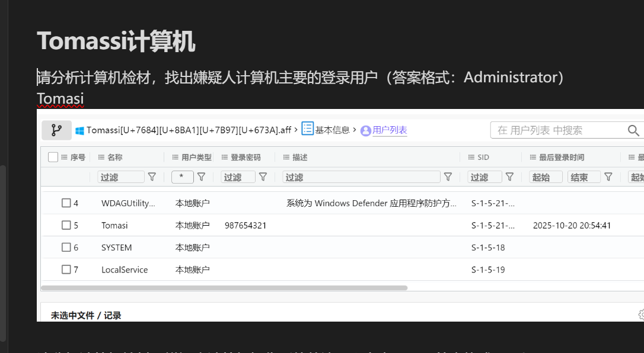Click the filter funnel beside the 描述 filter
Viewport: 644px width, 353px height.
click(x=448, y=176)
